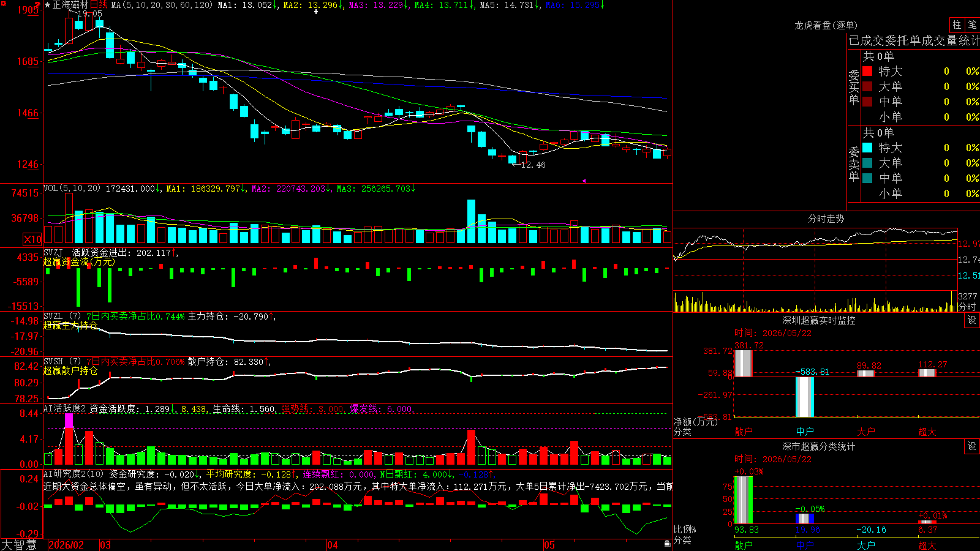
Task: Switch to the 笔 tab in 龙虎看盘
Action: pos(972,25)
